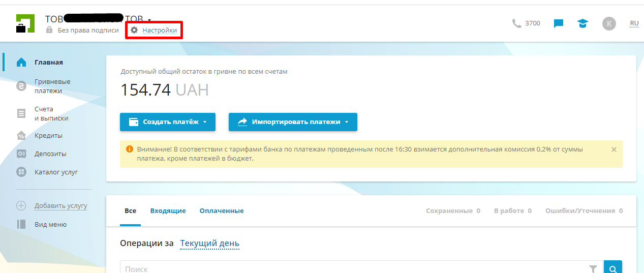Open the Настройки settings link

pyautogui.click(x=160, y=31)
